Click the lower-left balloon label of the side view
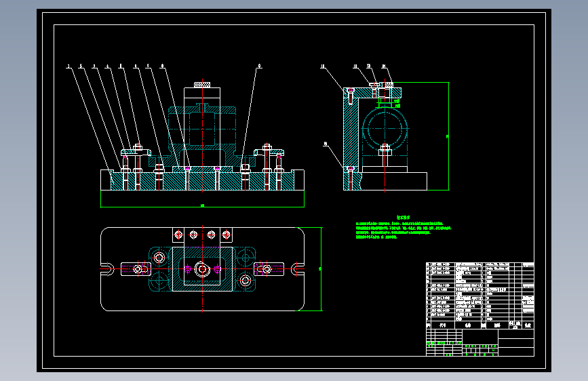This screenshot has width=588, height=381. point(325,144)
